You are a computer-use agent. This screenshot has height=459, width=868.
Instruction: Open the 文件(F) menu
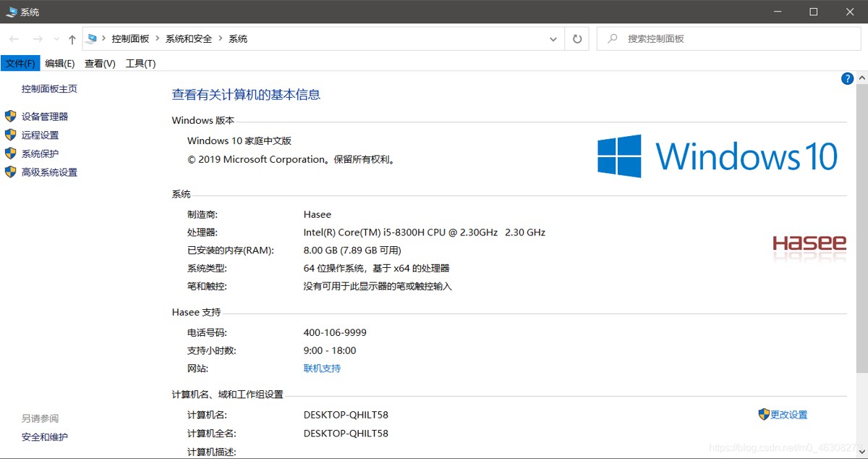tap(20, 64)
